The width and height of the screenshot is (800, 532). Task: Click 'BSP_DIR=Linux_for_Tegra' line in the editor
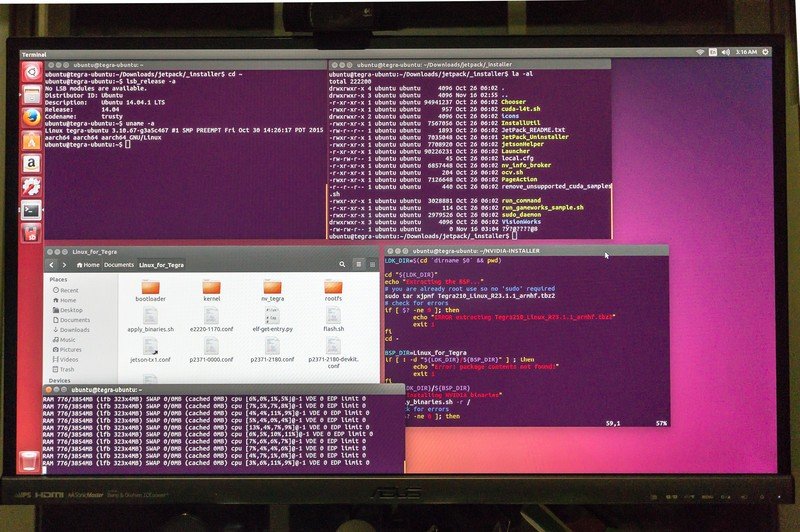click(x=426, y=352)
